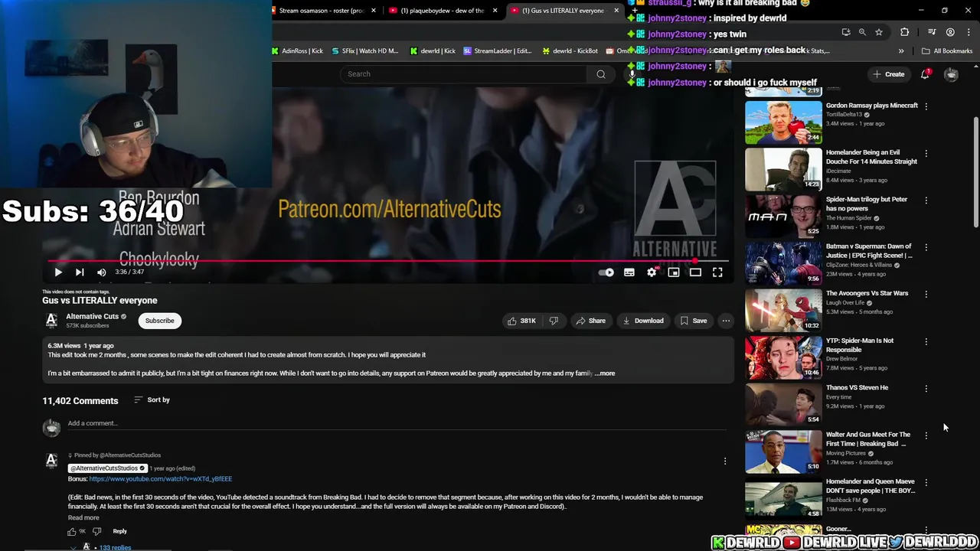Open the Alternative Cuts channel name link

point(93,316)
